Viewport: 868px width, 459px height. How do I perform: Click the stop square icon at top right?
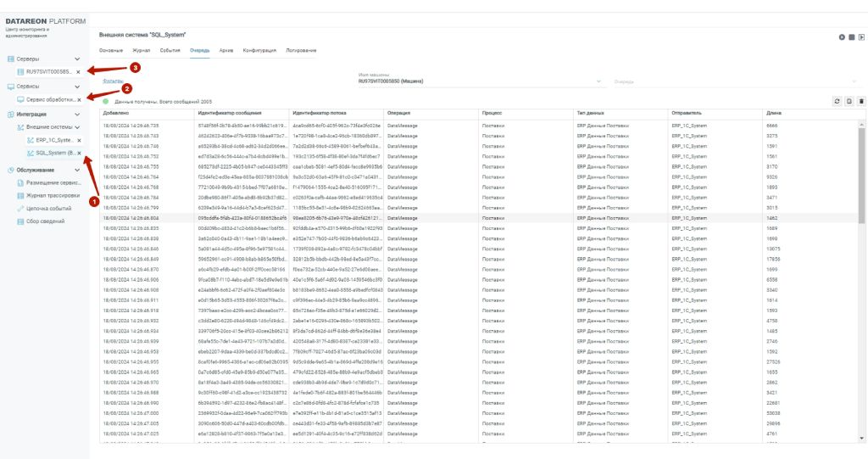(x=851, y=37)
